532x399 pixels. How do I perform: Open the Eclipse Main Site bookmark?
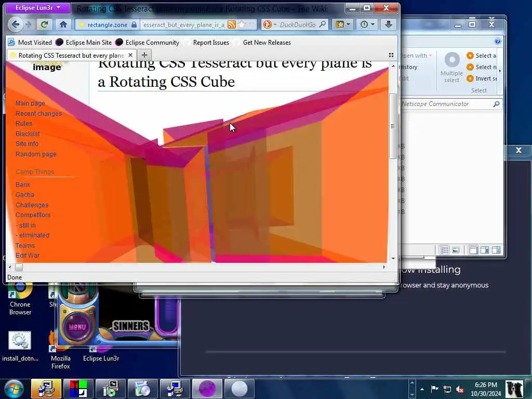[84, 43]
